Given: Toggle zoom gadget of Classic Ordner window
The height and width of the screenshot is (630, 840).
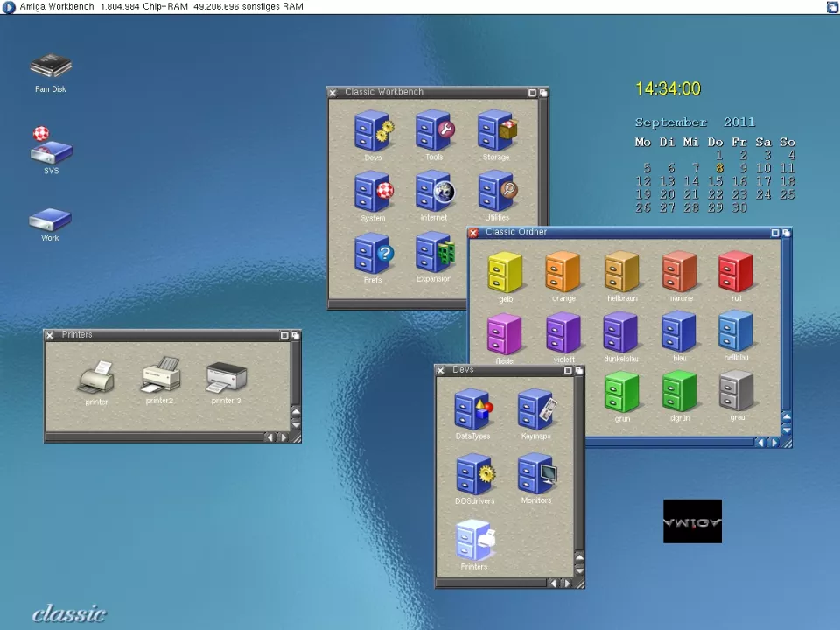Looking at the screenshot, I should point(775,233).
